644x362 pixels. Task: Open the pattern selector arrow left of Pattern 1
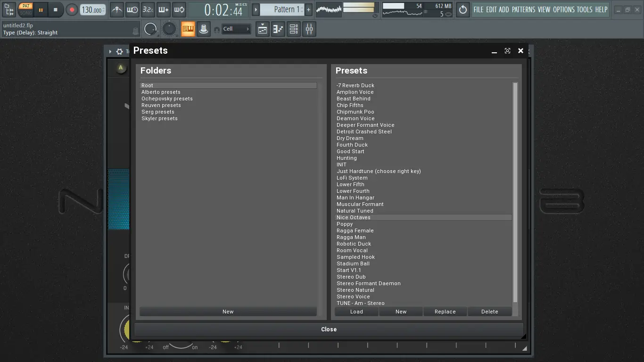click(256, 9)
